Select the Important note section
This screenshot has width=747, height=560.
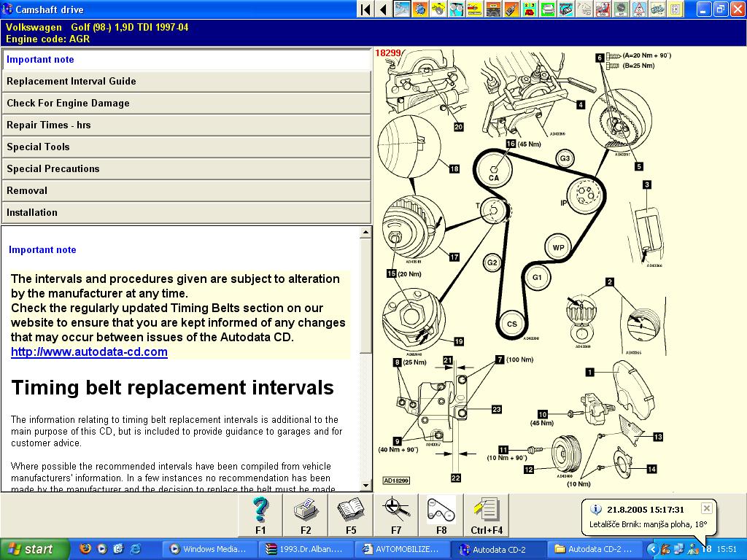click(186, 60)
